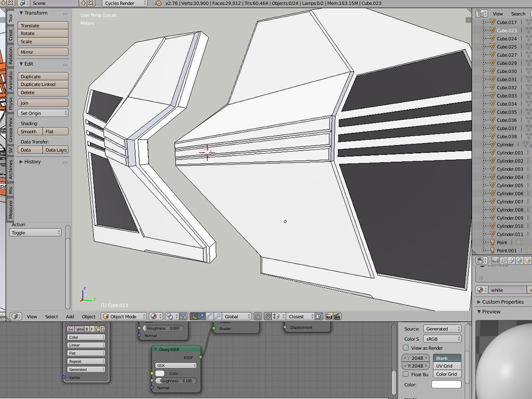532x399 pixels.
Task: Collapse the Preview panel
Action: point(479,312)
